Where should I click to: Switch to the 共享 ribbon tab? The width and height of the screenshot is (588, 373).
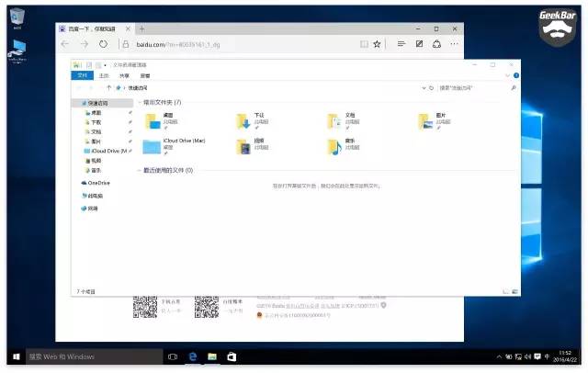coord(125,75)
